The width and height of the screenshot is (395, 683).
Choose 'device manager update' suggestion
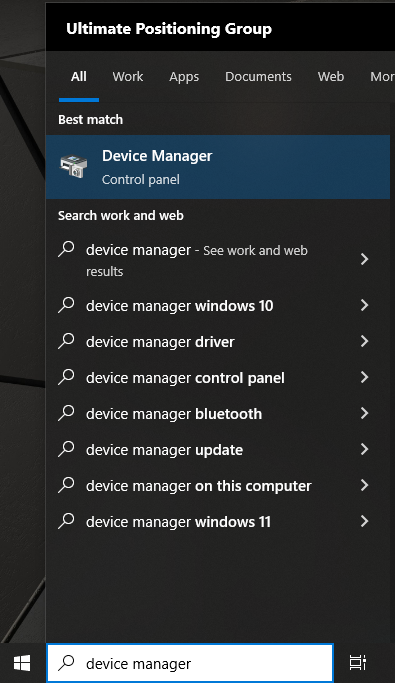point(218,450)
